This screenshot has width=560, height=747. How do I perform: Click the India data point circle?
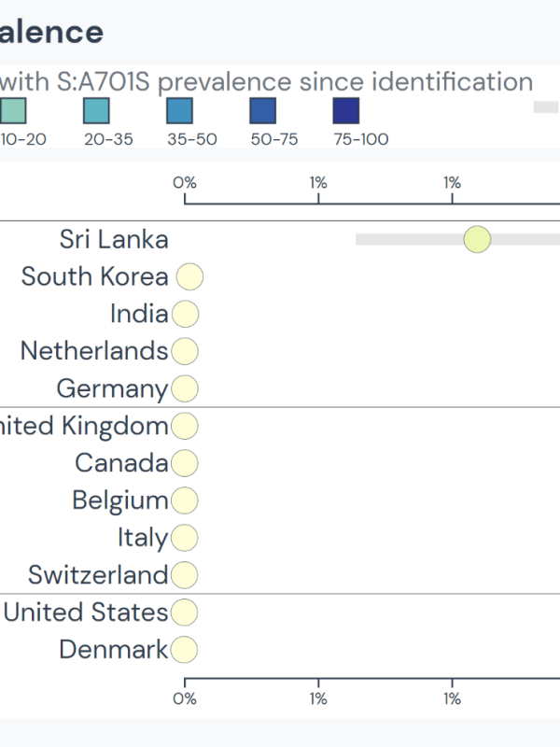[x=185, y=314]
